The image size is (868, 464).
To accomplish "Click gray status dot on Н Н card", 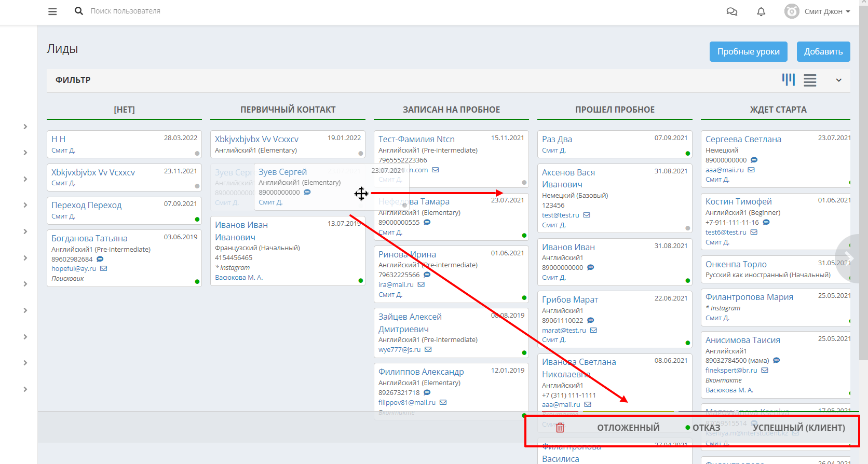I will (x=197, y=153).
